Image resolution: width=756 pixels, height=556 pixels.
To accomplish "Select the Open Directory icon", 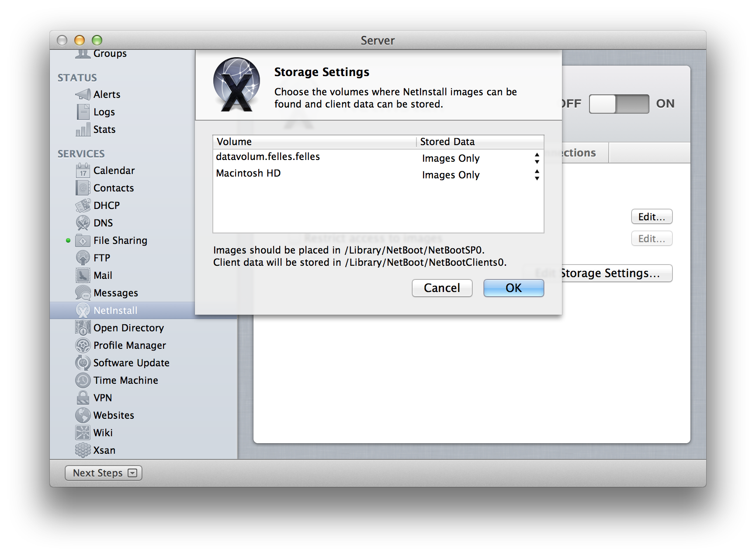I will [x=83, y=328].
